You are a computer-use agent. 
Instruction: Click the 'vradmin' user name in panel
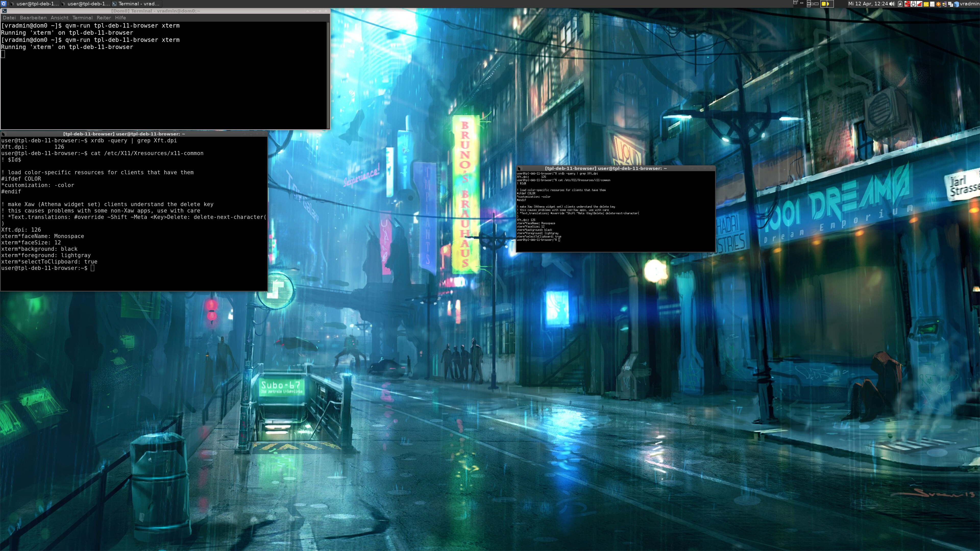(x=970, y=4)
